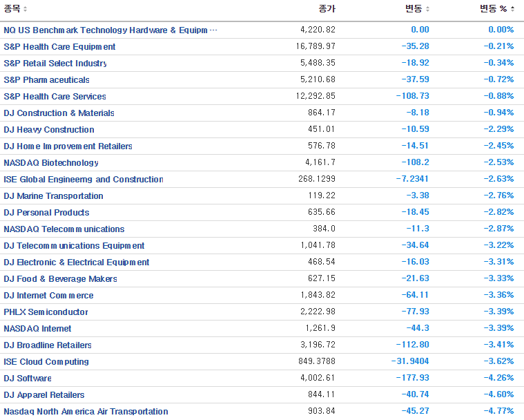The width and height of the screenshot is (524, 420).
Task: Select change value -35.28
Action: click(x=415, y=46)
